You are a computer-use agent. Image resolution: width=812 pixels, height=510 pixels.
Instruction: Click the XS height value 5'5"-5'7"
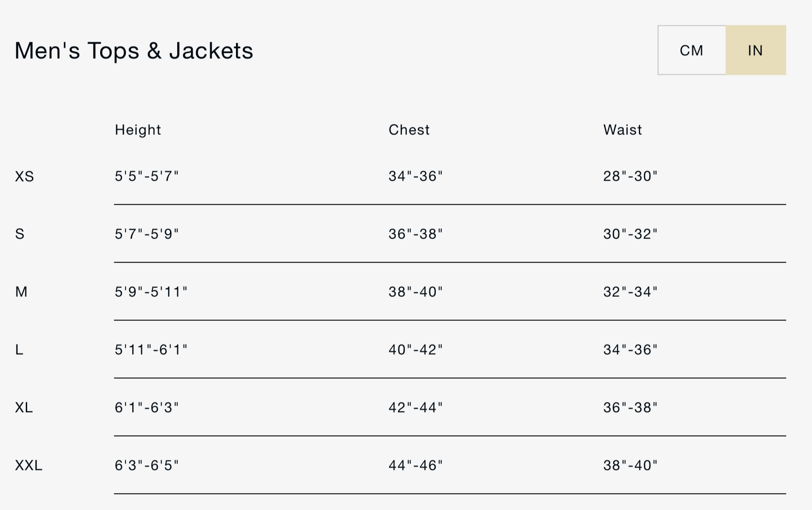147,176
